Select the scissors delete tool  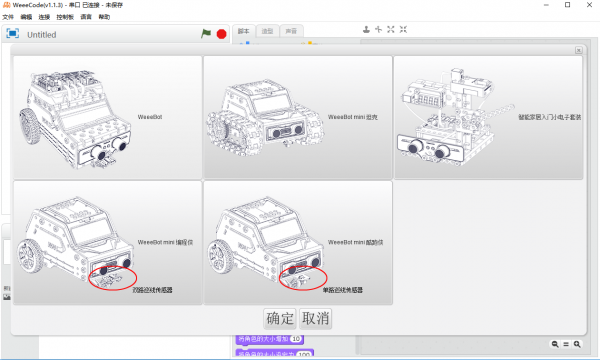(378, 29)
